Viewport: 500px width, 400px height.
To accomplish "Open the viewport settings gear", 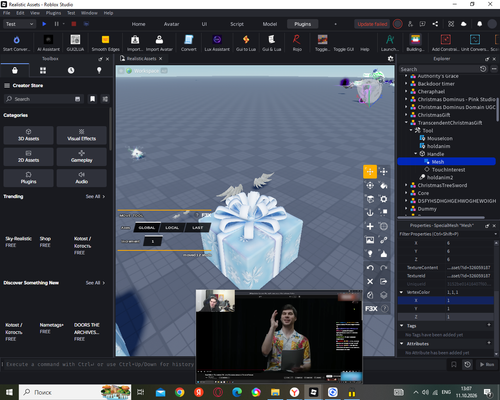I will (390, 59).
